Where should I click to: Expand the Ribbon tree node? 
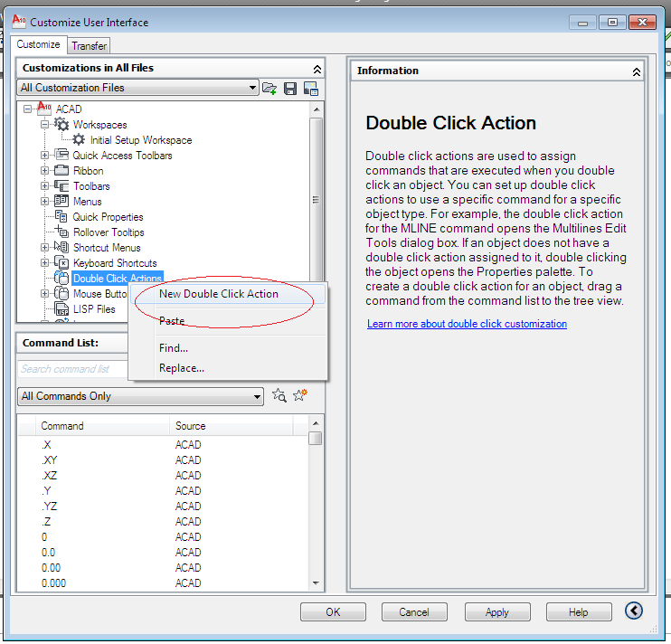pyautogui.click(x=44, y=171)
